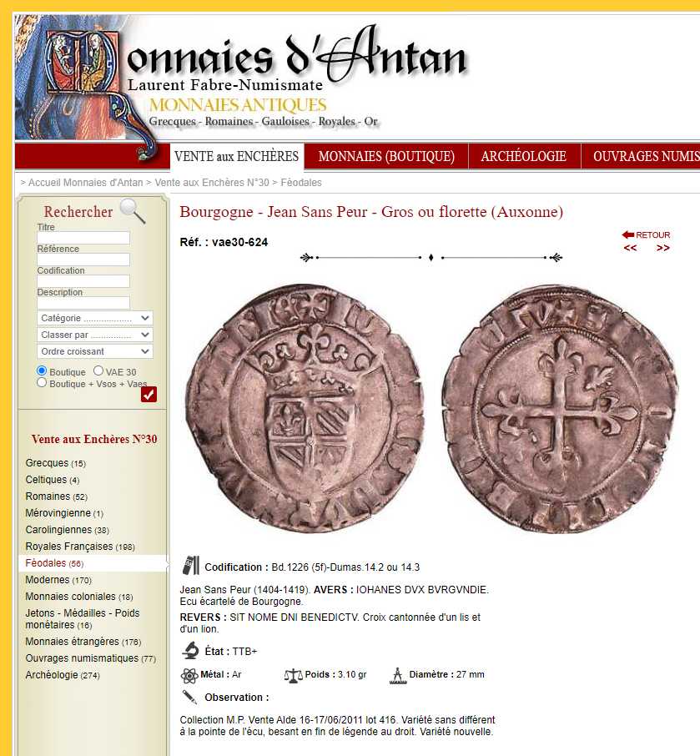Image resolution: width=700 pixels, height=756 pixels.
Task: Click the books Codification icon
Action: [190, 566]
